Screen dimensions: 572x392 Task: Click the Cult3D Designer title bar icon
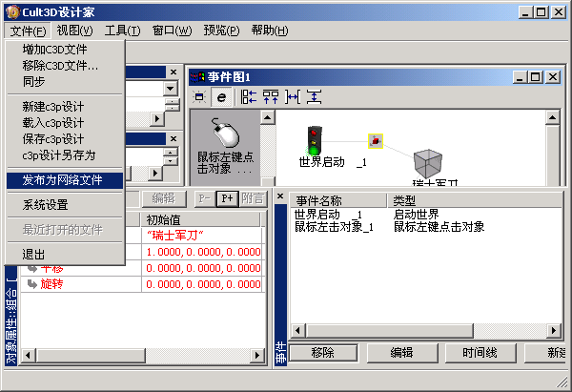pyautogui.click(x=13, y=12)
